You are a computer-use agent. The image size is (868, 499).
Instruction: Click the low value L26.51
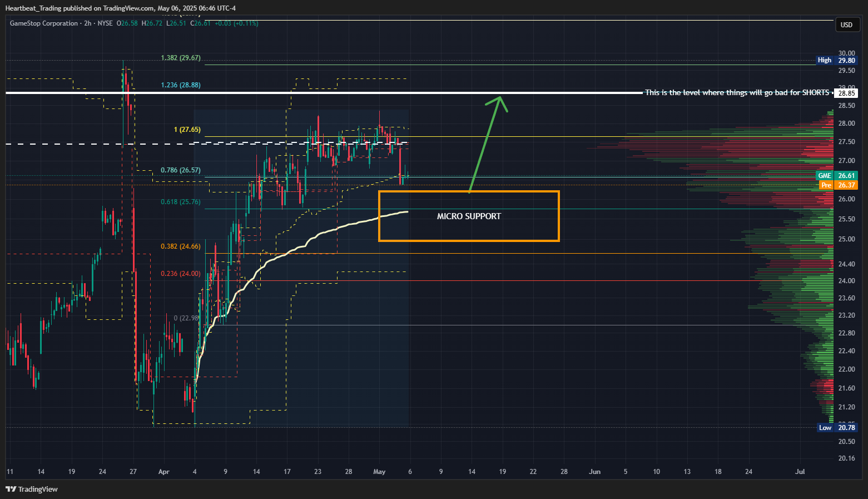point(176,23)
